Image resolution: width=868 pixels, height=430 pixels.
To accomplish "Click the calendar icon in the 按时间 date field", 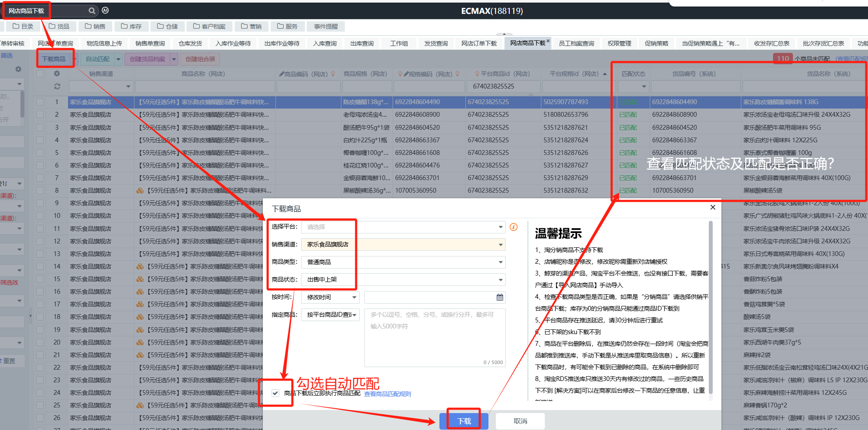I will point(500,297).
